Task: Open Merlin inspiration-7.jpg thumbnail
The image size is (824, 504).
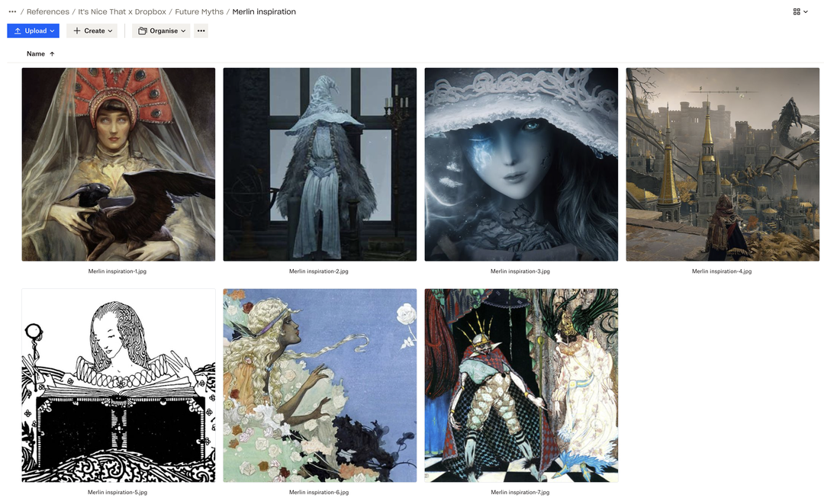Action: pyautogui.click(x=521, y=385)
